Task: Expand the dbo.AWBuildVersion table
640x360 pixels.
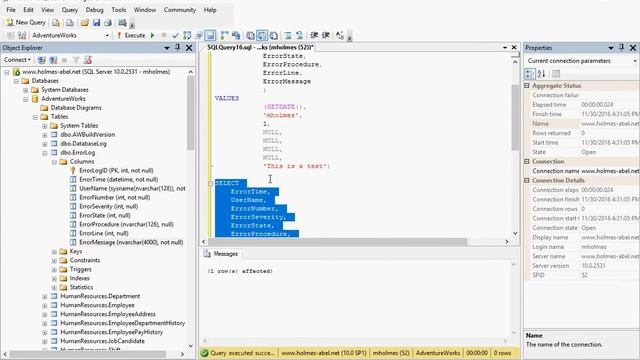Action: (44, 135)
